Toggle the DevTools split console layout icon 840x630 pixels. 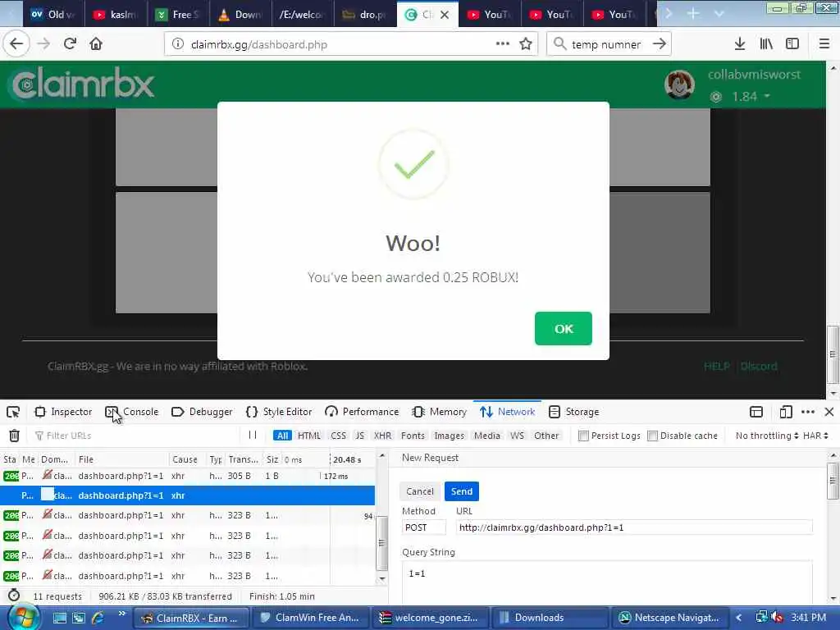pos(756,412)
